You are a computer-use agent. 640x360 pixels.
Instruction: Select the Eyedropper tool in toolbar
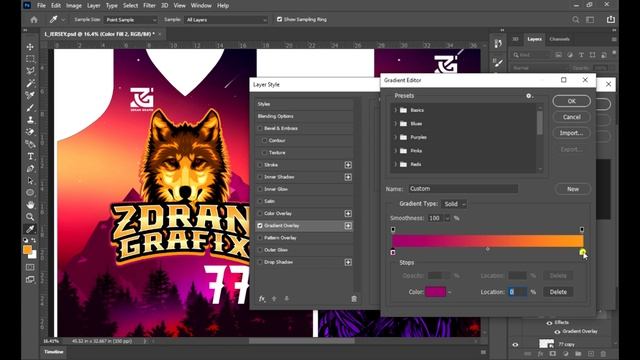30,229
